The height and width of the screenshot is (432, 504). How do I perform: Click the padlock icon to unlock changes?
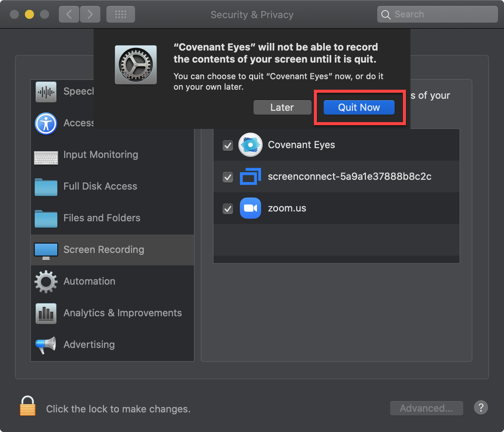pos(28,406)
